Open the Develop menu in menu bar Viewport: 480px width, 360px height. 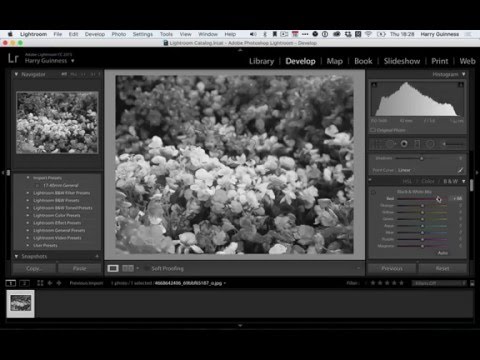pyautogui.click(x=95, y=34)
